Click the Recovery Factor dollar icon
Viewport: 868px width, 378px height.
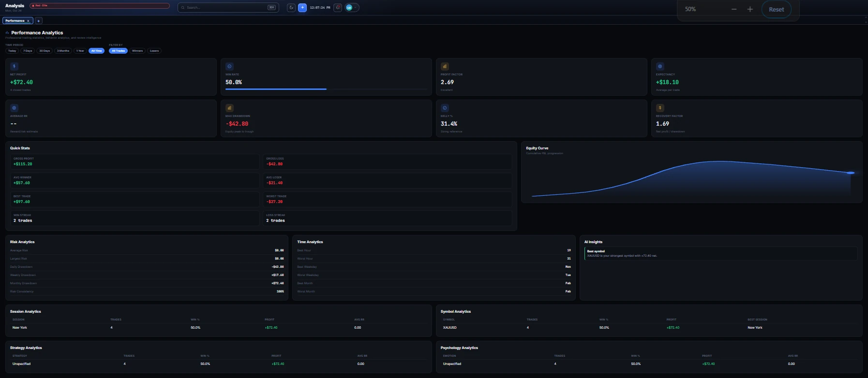[x=660, y=108]
